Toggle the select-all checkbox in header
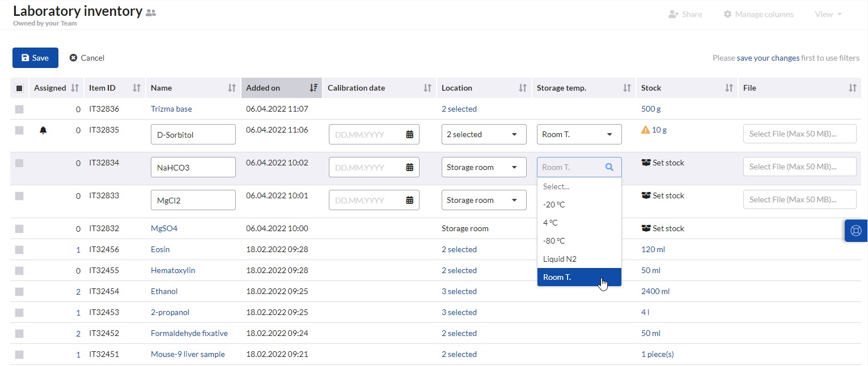The width and height of the screenshot is (868, 366). (19, 88)
